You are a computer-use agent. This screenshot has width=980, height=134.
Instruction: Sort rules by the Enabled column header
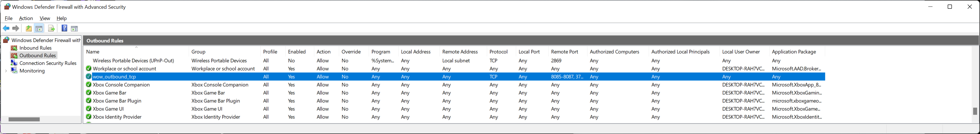pos(297,52)
